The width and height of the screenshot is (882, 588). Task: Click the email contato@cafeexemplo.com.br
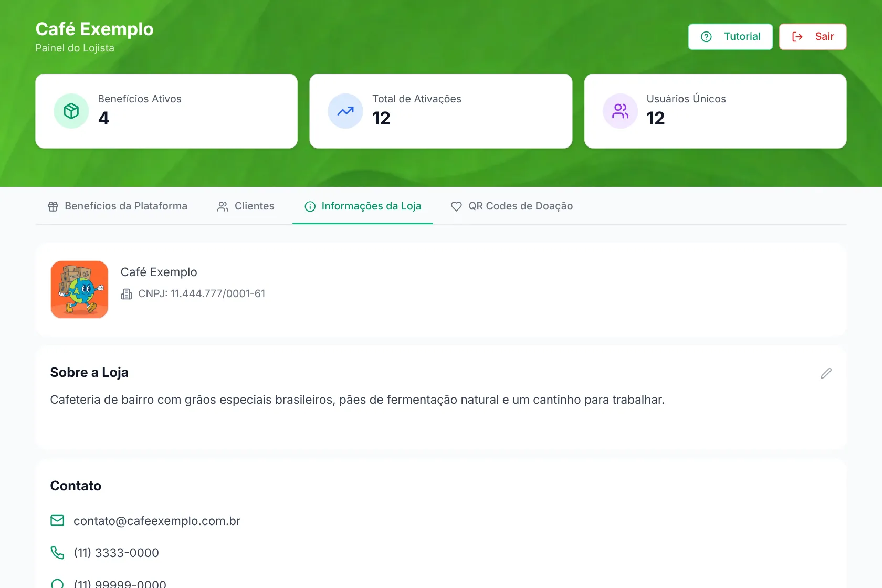coord(157,521)
